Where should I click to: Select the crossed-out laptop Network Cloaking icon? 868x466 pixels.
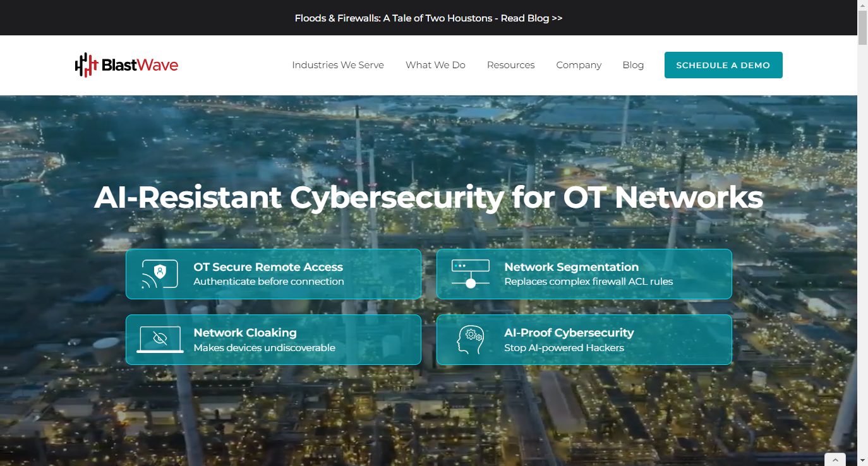(x=159, y=339)
